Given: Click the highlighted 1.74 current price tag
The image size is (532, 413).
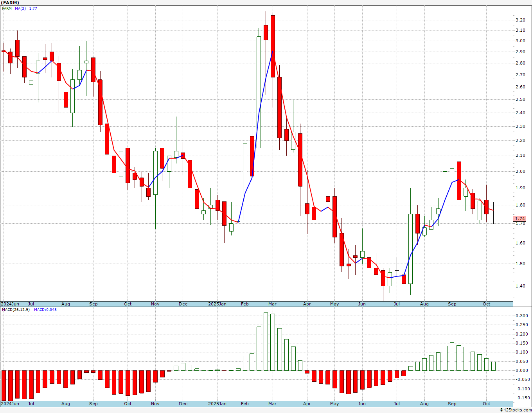Looking at the screenshot, I should [520, 219].
